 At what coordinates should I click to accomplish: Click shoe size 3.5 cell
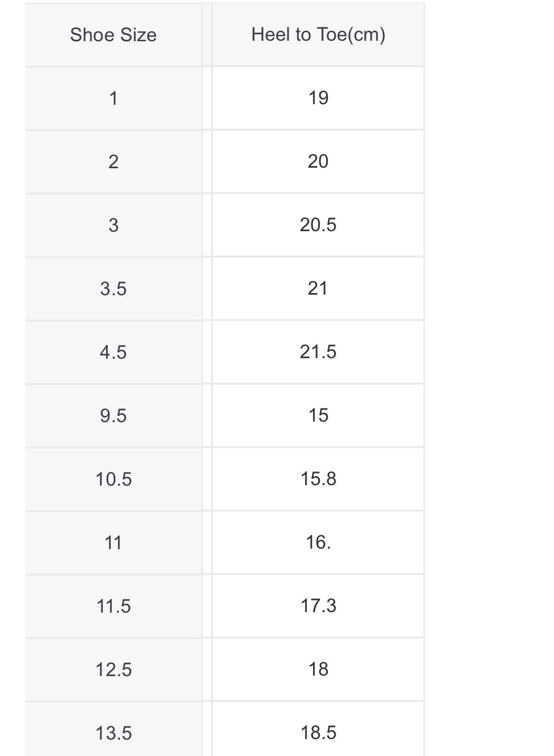[x=113, y=289]
